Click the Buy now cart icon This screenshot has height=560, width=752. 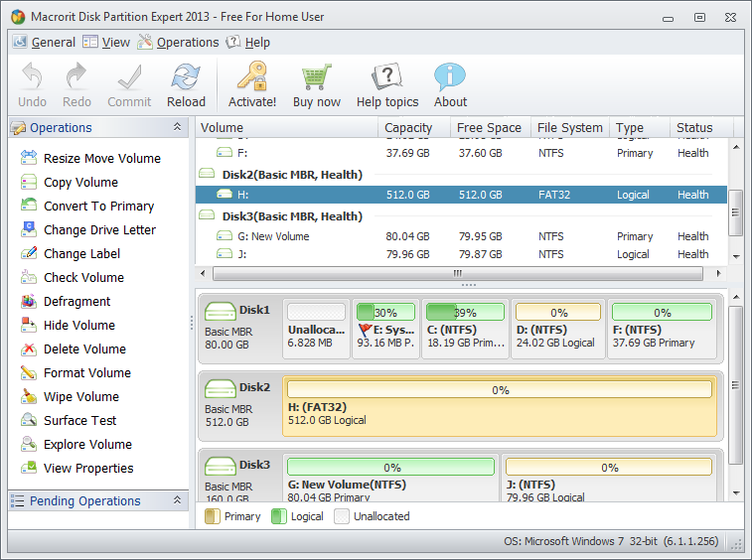317,76
